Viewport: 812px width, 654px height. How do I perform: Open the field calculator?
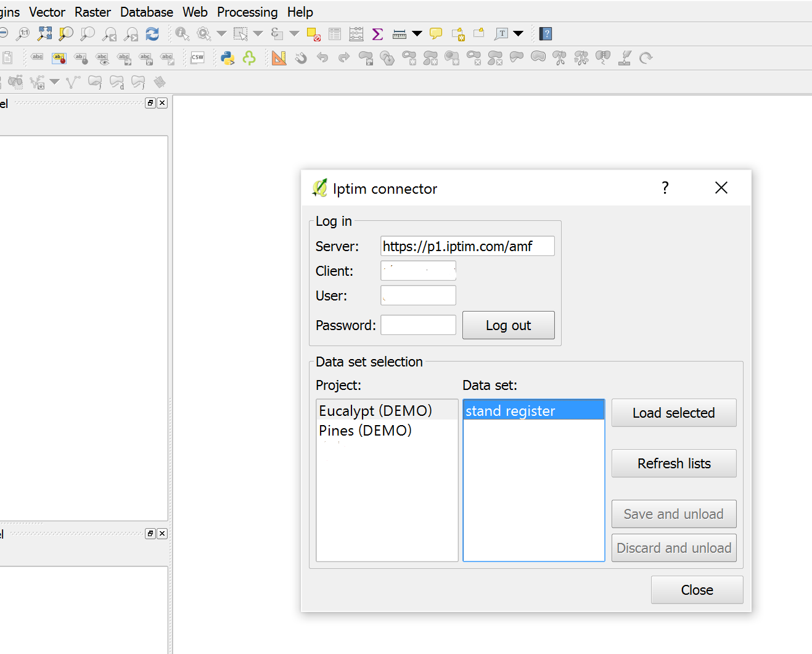click(356, 34)
